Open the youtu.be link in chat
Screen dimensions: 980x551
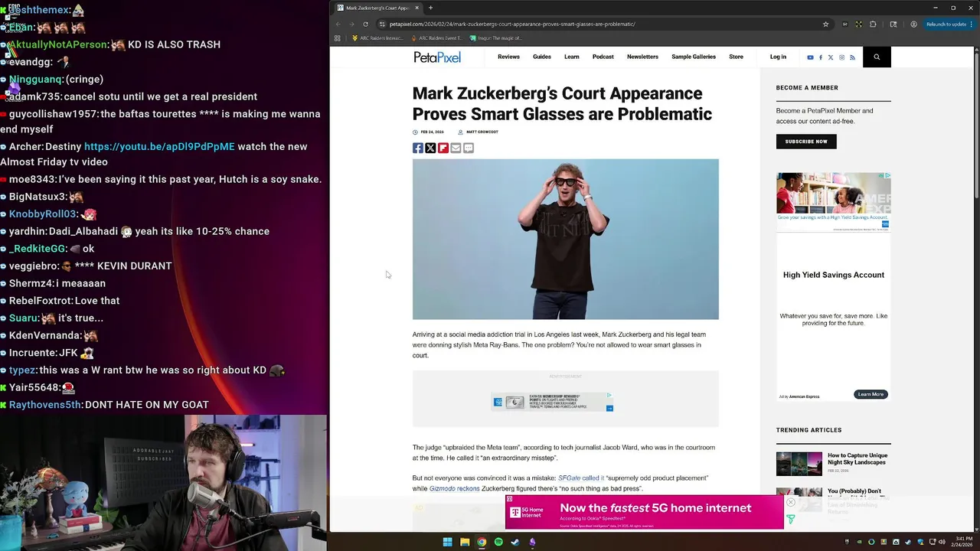159,146
